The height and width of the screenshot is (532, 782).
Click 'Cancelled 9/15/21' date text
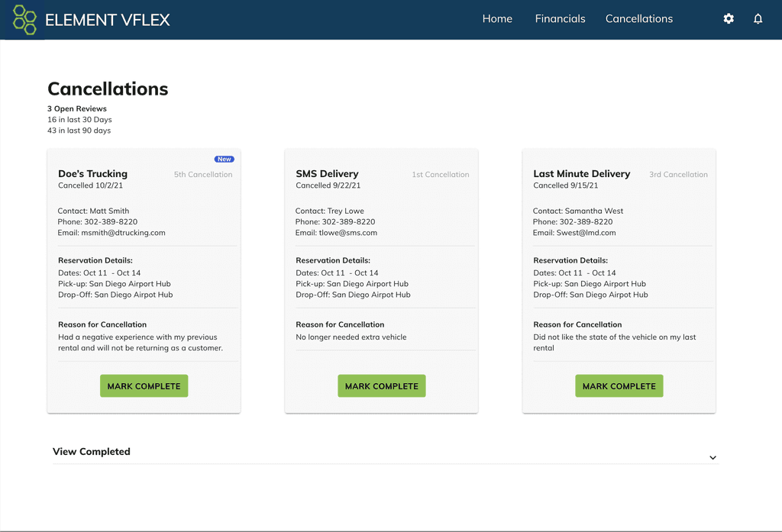pyautogui.click(x=566, y=185)
